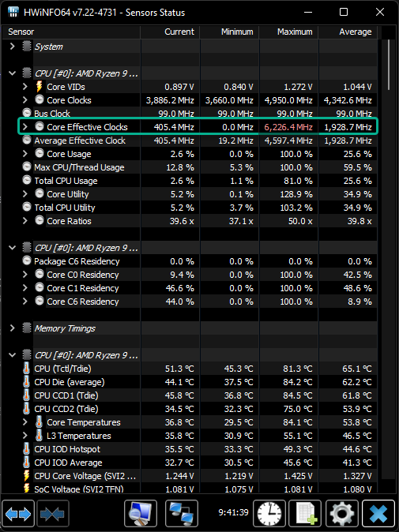Screen dimensions: 399x532
Task: Minimize the HWiNFO64 window
Action: tap(308, 12)
